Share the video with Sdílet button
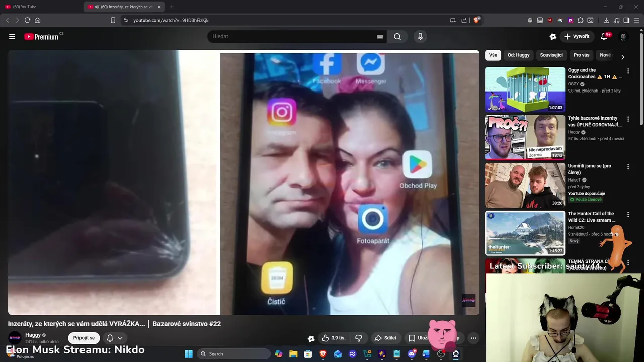 coord(385,338)
